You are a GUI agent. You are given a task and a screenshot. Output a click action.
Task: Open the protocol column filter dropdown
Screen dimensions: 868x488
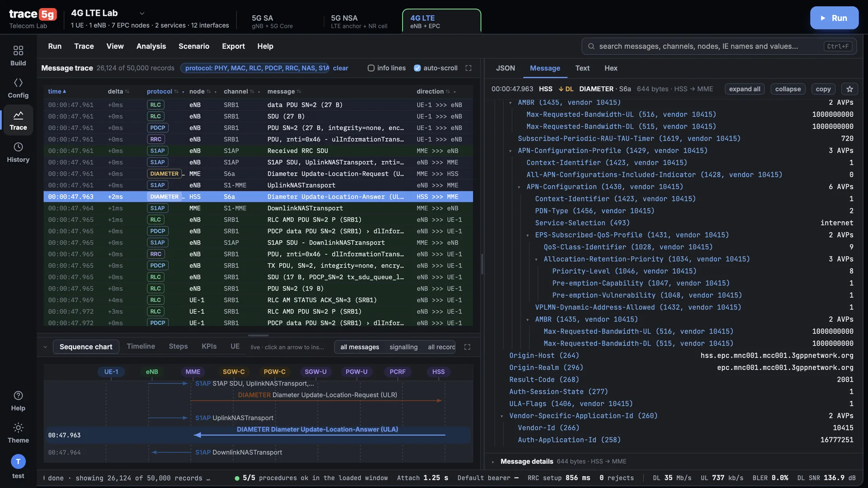(183, 92)
